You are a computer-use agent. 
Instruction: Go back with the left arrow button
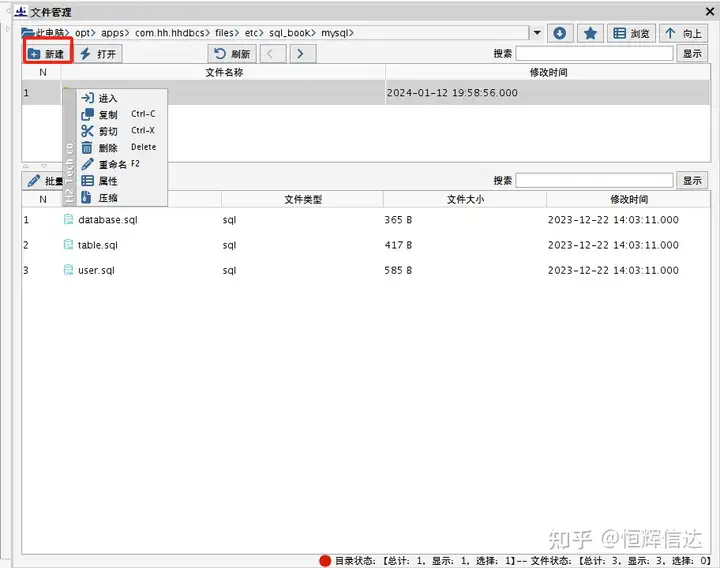tap(273, 54)
